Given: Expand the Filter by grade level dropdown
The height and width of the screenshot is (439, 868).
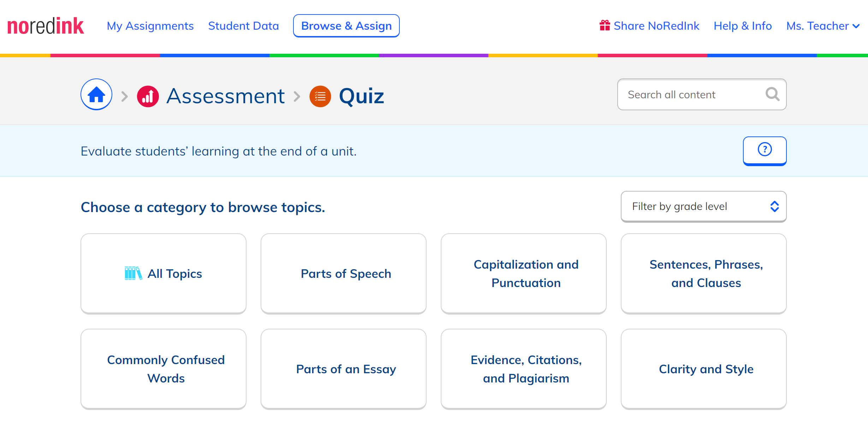Looking at the screenshot, I should coord(703,206).
